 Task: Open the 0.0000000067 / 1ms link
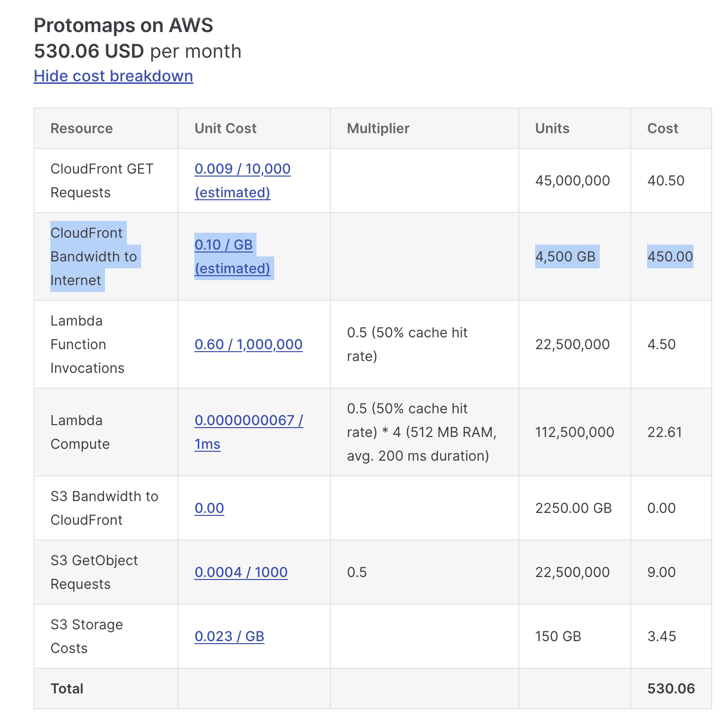(x=249, y=432)
